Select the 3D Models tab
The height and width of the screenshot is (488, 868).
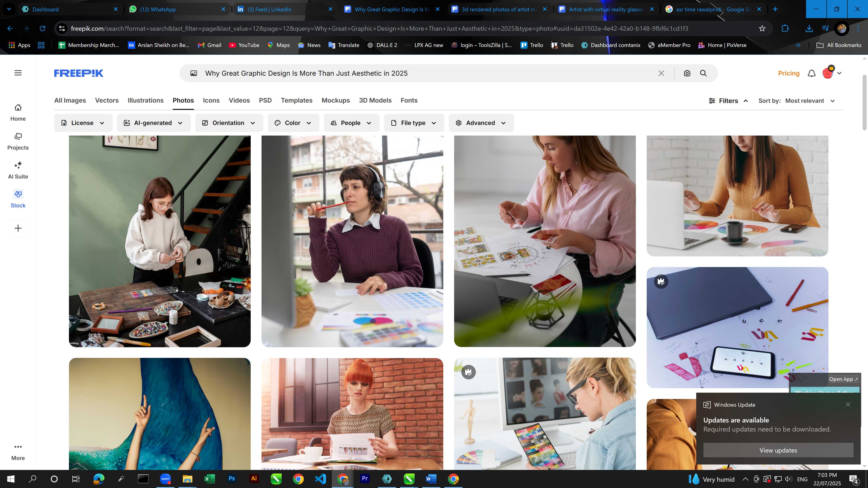(x=375, y=100)
